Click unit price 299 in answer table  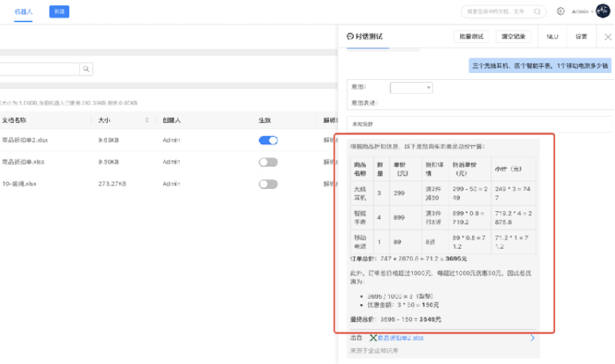(x=399, y=194)
